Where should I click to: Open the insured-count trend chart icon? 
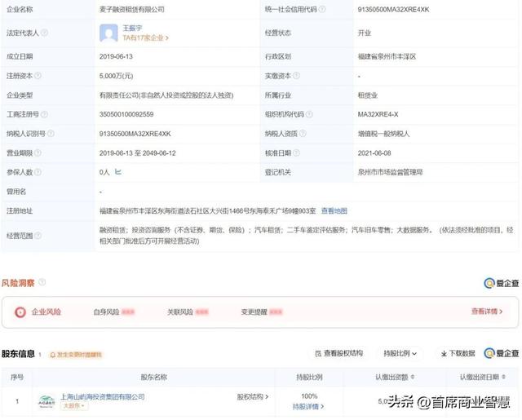coord(118,172)
